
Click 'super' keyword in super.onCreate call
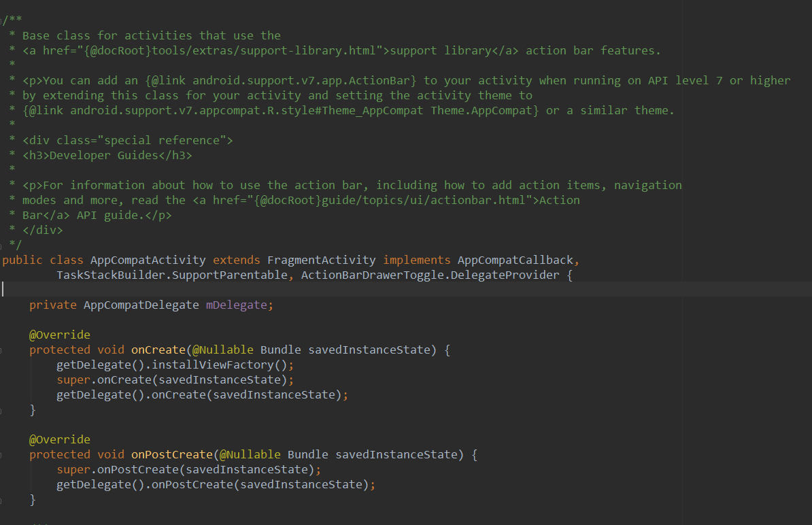[x=73, y=380]
